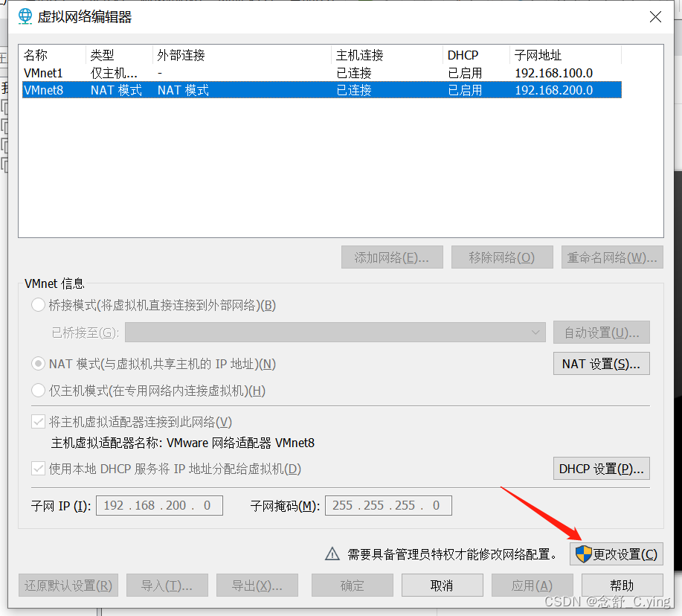Click the adapter name text VMware 网络适配器 VMnet8
This screenshot has width=682, height=616.
(x=240, y=443)
